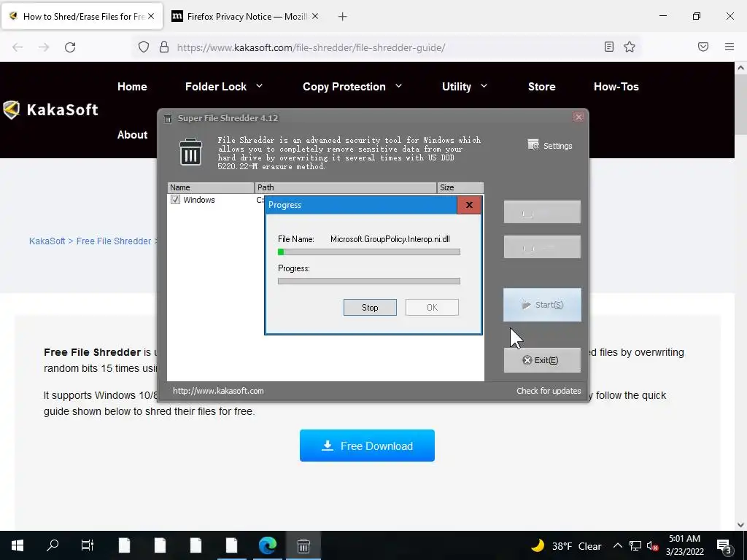Stop the shredding progress
The width and height of the screenshot is (747, 560).
click(370, 308)
